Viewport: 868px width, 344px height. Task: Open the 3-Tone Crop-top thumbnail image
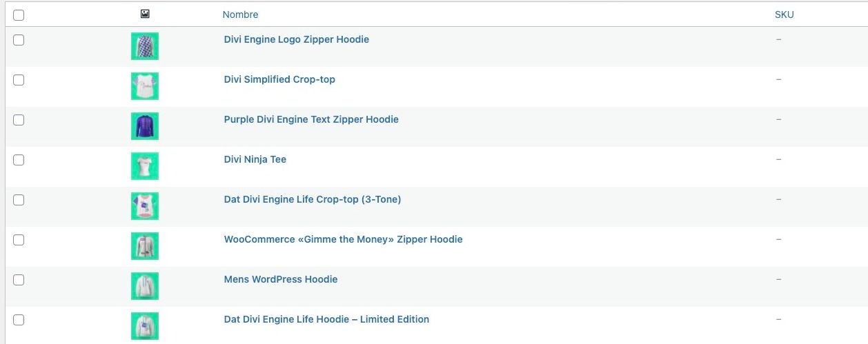pyautogui.click(x=145, y=206)
